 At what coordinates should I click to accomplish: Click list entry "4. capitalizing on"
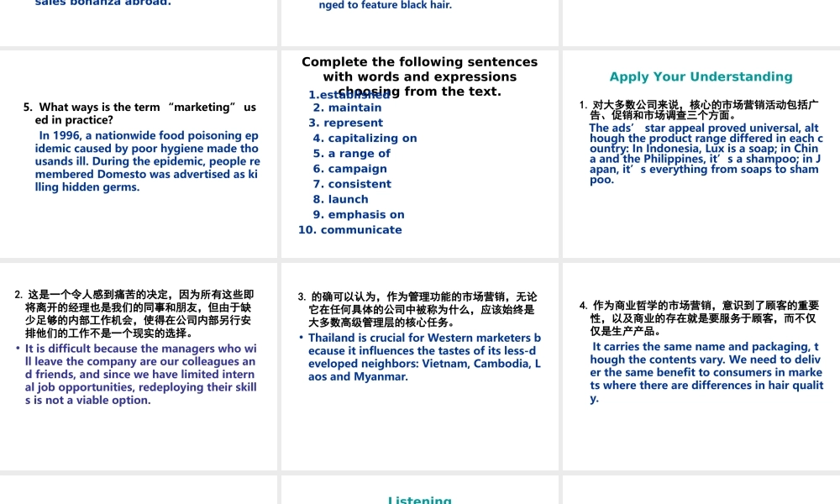365,138
